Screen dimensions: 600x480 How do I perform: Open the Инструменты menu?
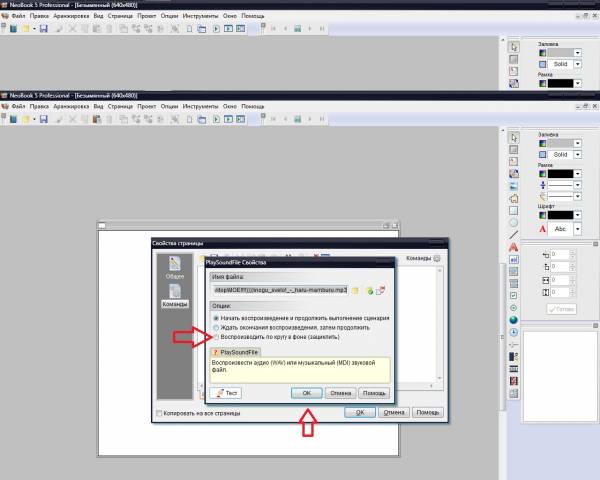199,105
